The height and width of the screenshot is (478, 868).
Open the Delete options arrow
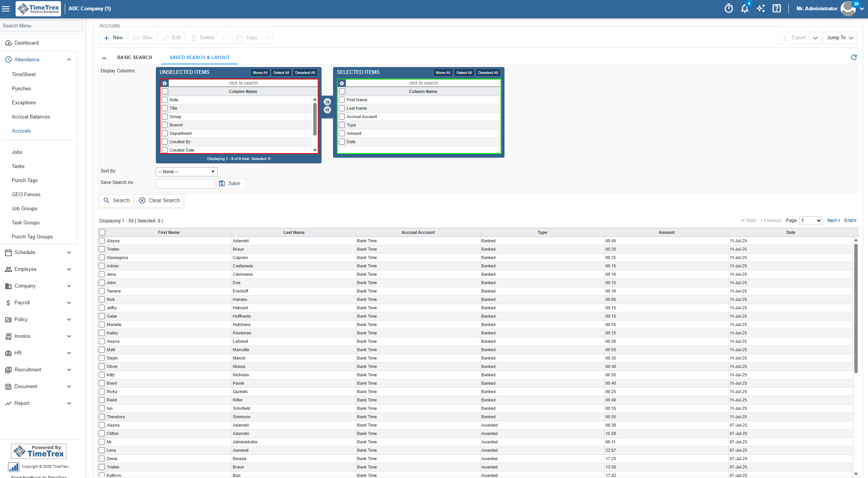pos(224,38)
